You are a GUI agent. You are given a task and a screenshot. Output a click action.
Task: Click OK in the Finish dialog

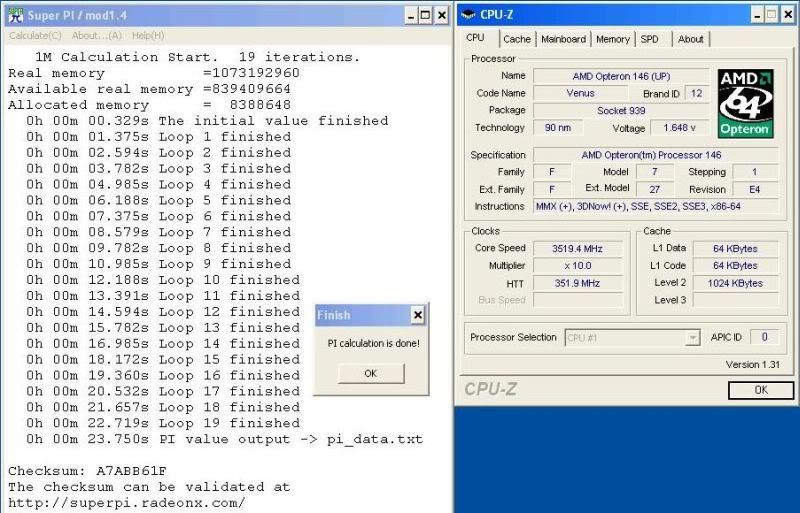(371, 374)
